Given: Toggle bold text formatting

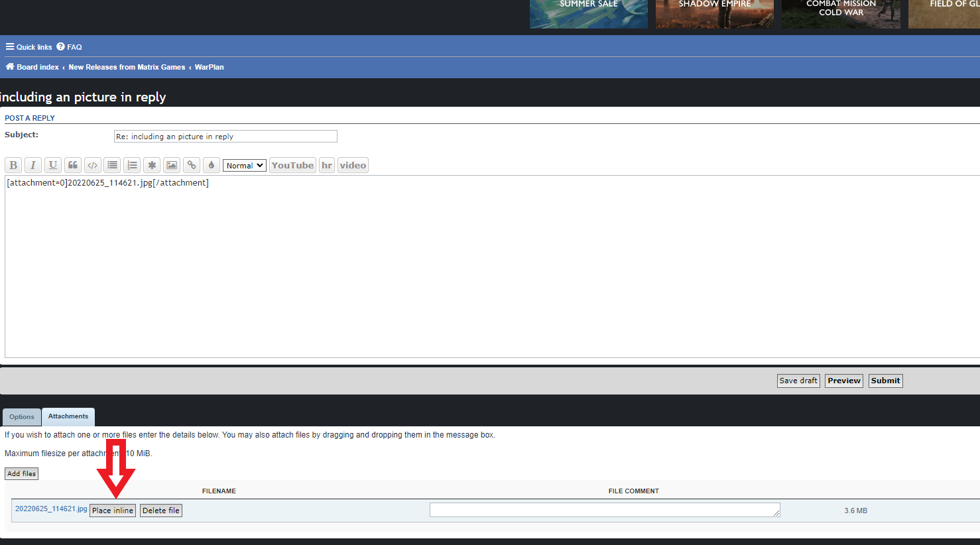Looking at the screenshot, I should (x=13, y=165).
